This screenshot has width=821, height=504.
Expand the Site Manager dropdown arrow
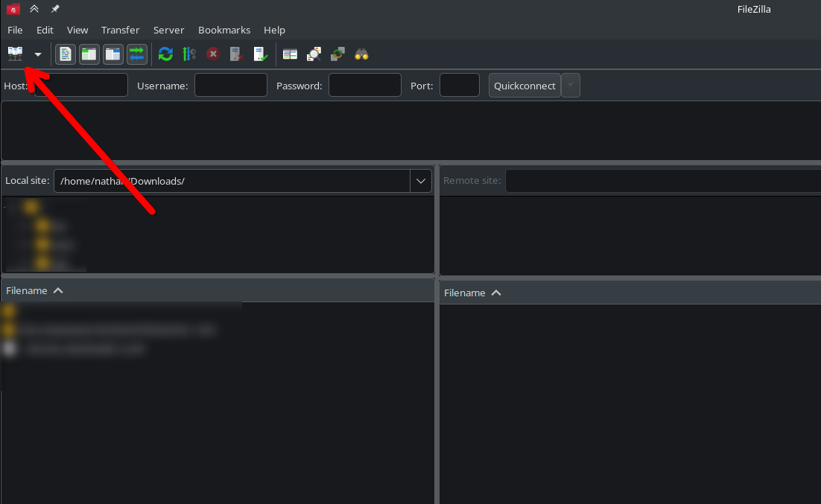pos(38,54)
